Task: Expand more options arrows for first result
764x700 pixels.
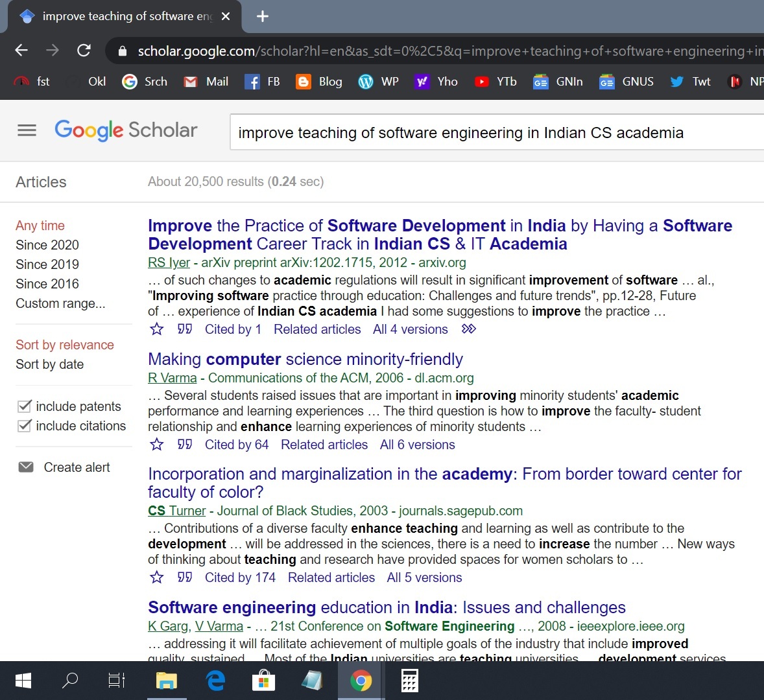Action: coord(468,329)
